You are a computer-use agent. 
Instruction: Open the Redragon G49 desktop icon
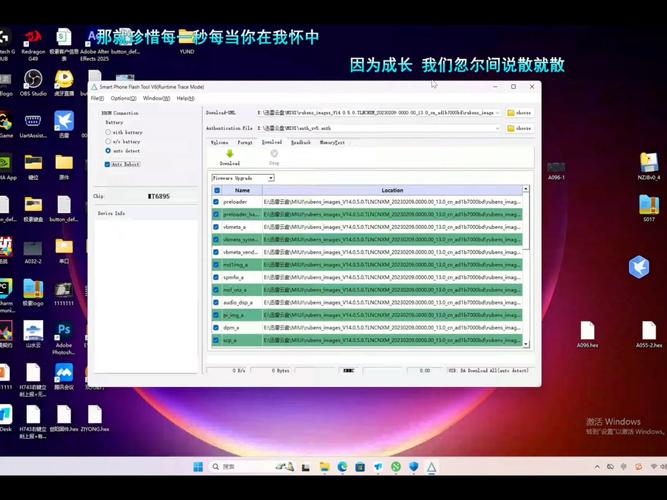click(x=33, y=40)
